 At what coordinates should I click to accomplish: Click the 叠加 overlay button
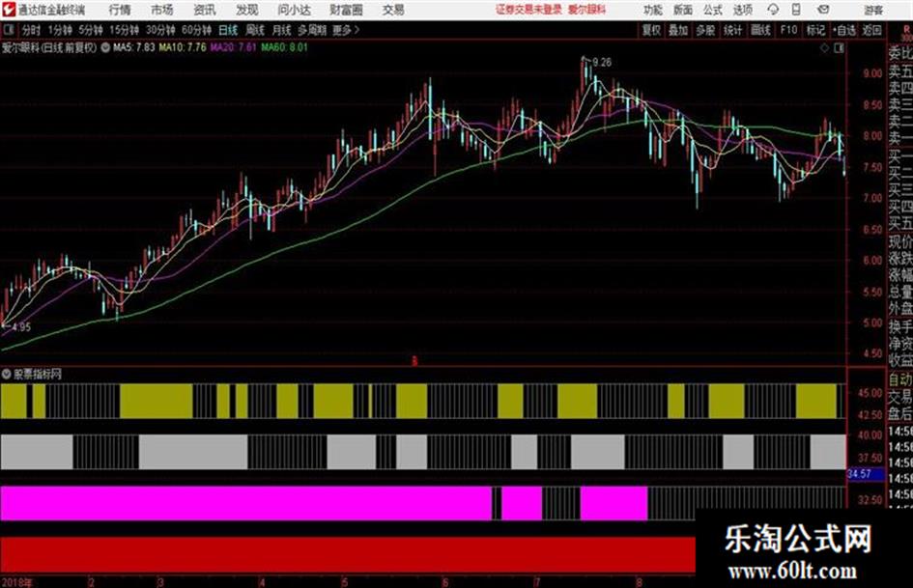(678, 30)
